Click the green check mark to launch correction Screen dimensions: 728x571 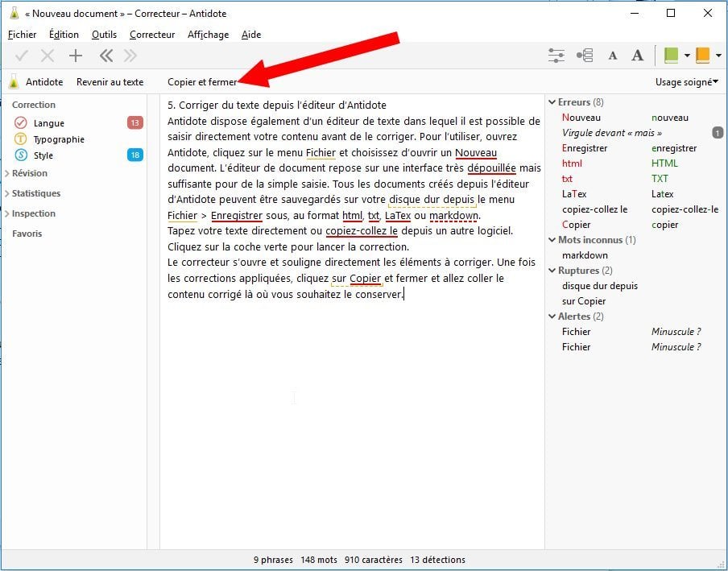coord(22,56)
